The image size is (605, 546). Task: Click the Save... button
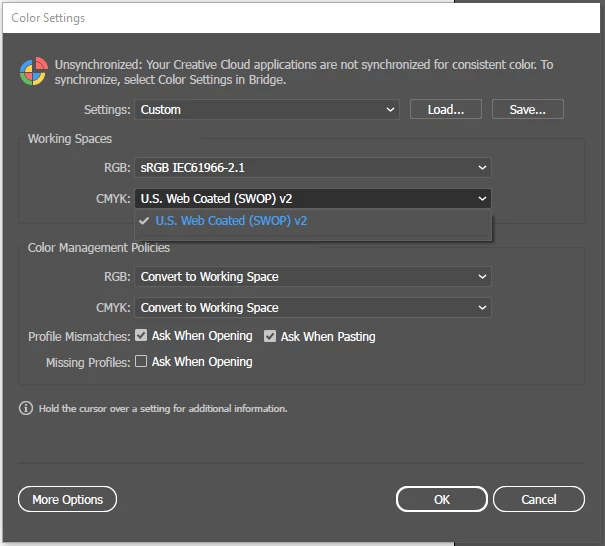pos(527,110)
